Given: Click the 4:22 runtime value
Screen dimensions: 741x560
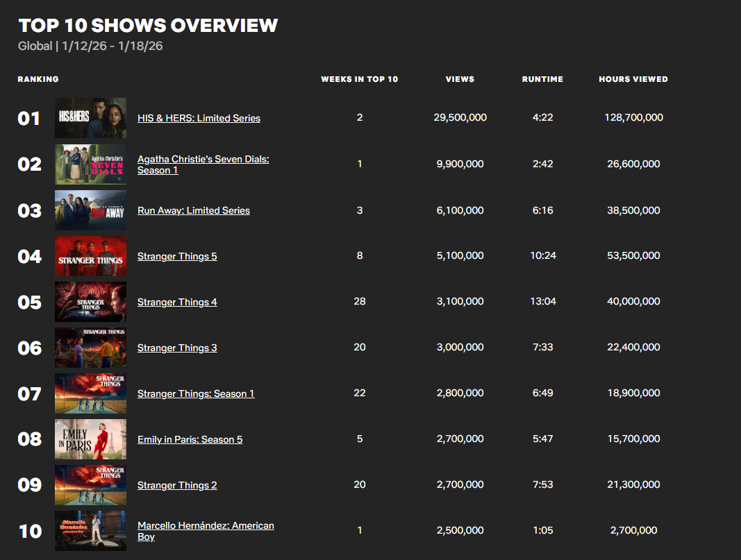Looking at the screenshot, I should (x=542, y=117).
